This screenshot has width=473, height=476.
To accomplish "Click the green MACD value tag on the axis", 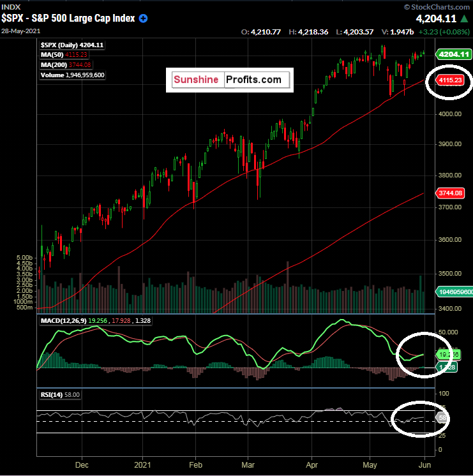I will point(448,354).
